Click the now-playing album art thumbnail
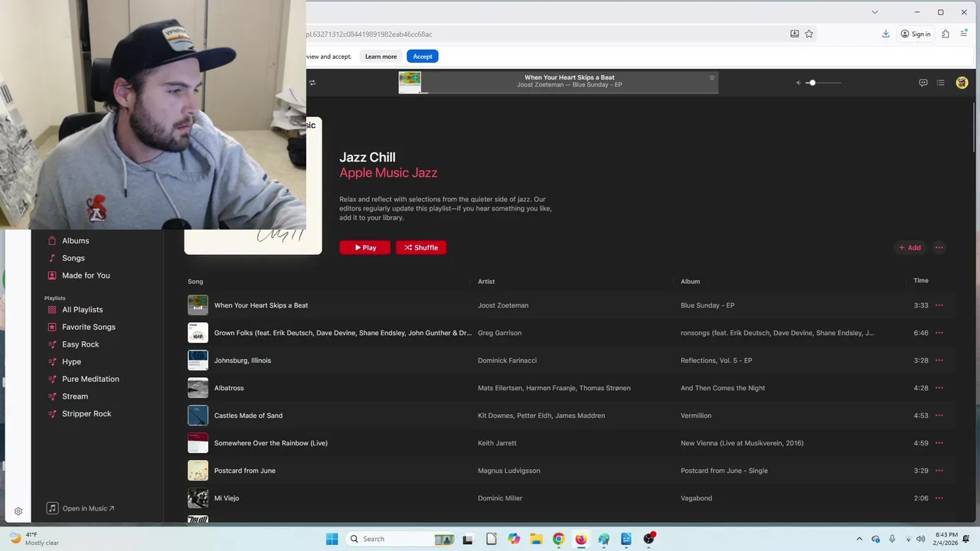 pyautogui.click(x=410, y=82)
